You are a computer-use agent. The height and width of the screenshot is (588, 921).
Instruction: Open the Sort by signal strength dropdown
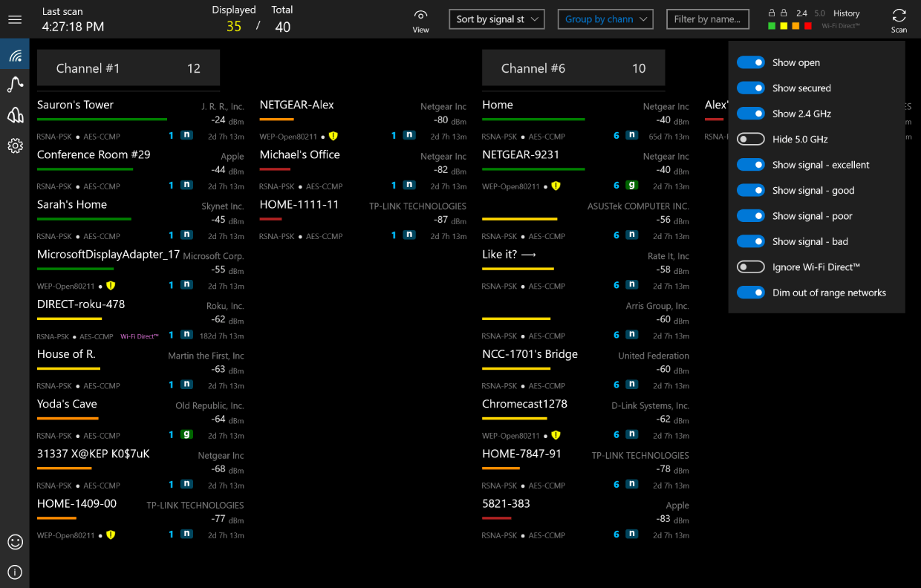pyautogui.click(x=496, y=19)
